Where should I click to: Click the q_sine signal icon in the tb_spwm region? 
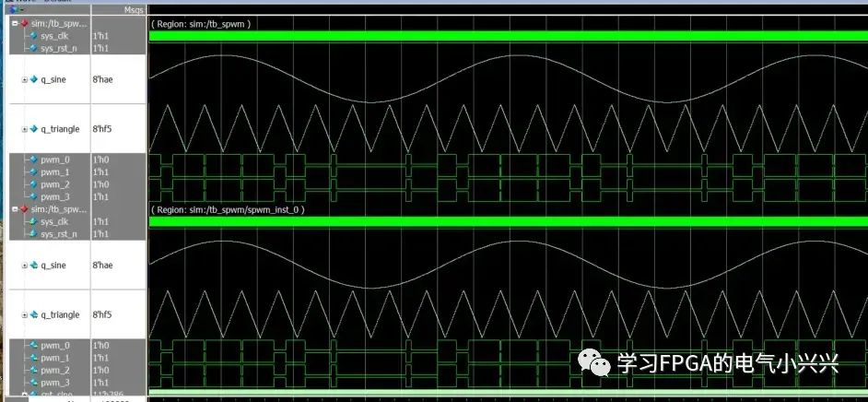pyautogui.click(x=34, y=79)
